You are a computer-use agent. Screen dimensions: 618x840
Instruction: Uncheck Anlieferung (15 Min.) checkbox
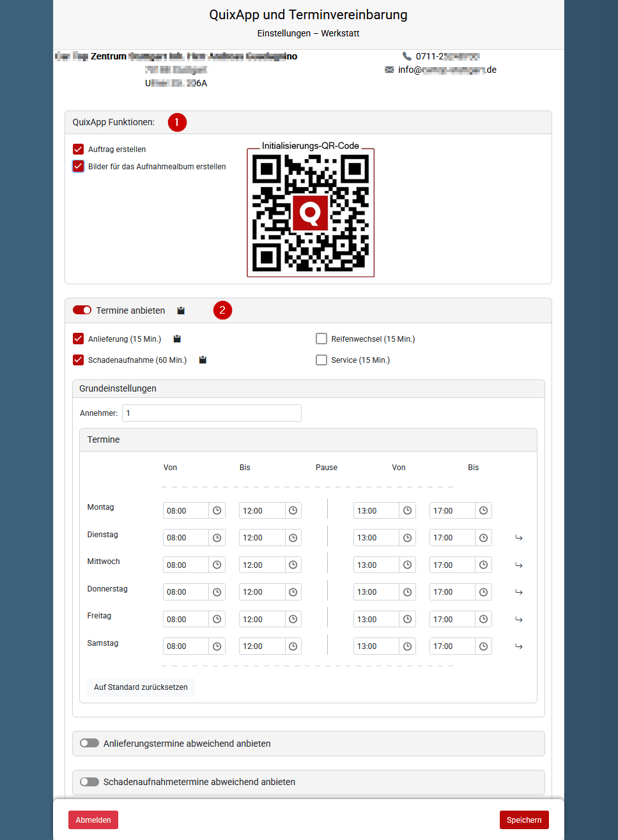(79, 339)
